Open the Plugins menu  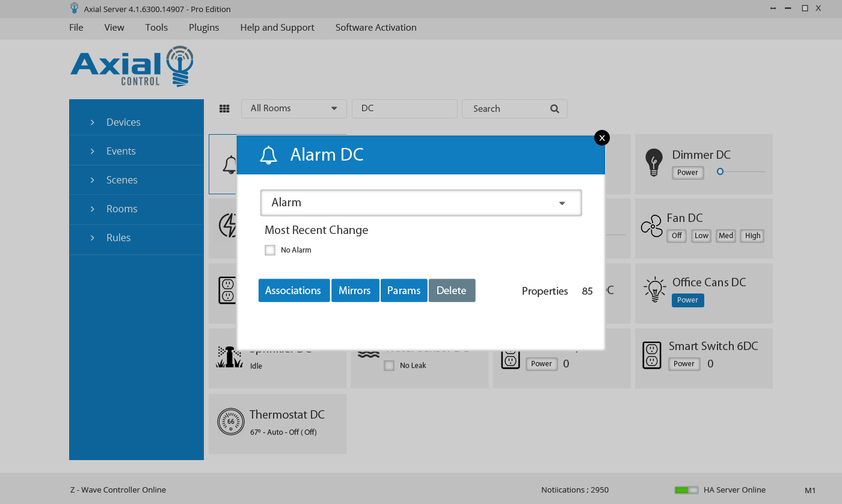204,28
